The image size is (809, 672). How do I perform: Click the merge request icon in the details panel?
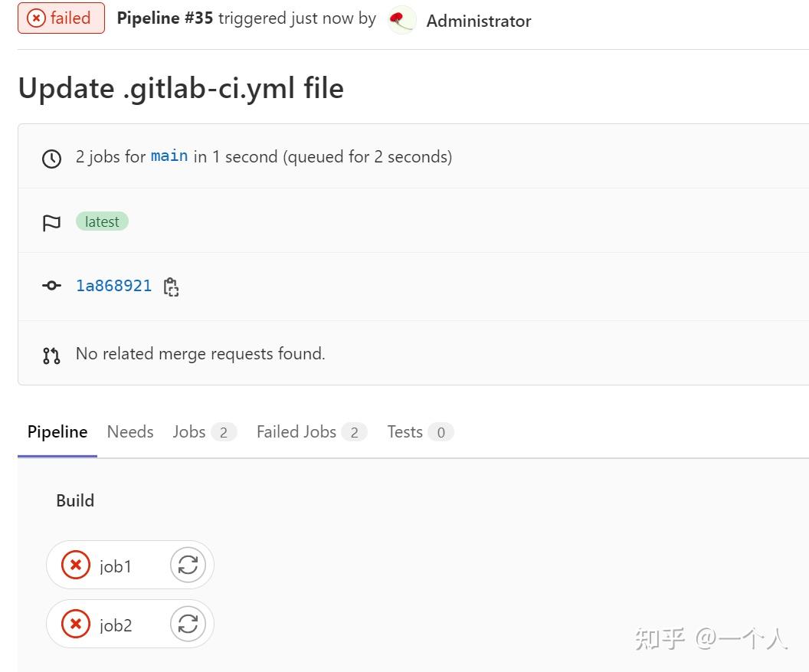click(x=51, y=353)
